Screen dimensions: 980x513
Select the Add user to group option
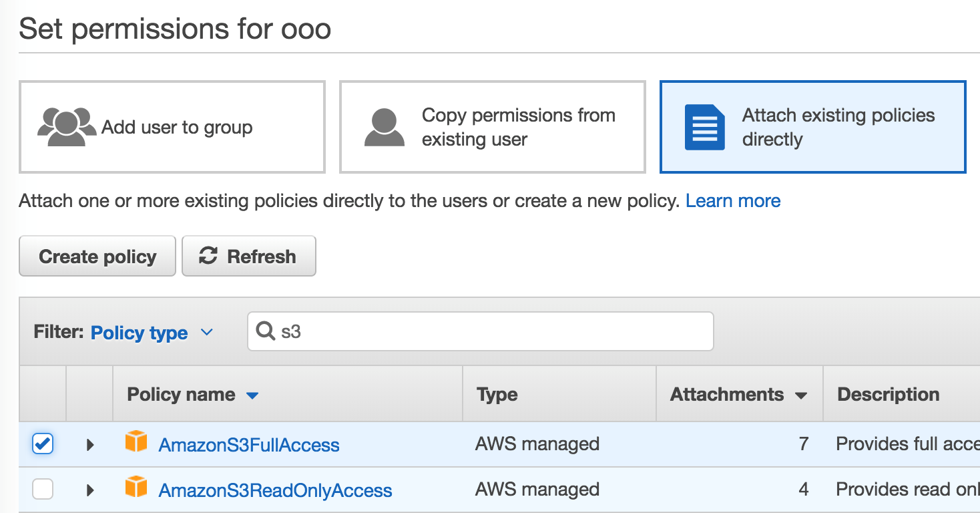point(176,127)
